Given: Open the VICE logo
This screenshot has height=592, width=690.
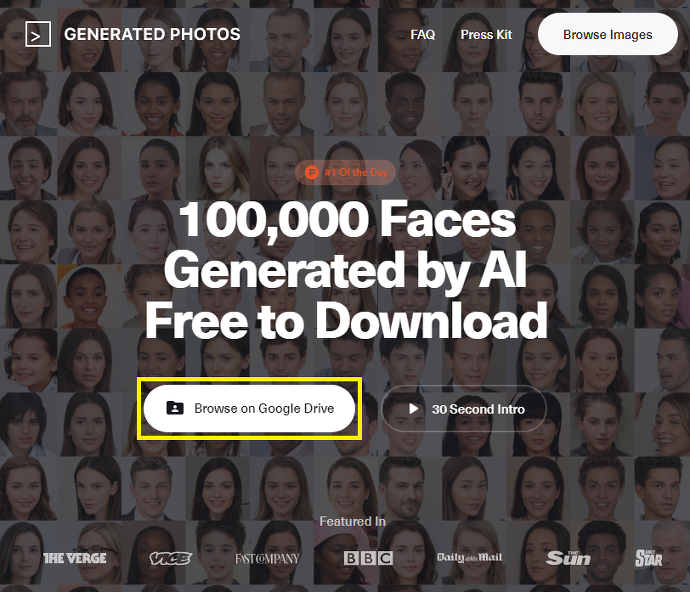Looking at the screenshot, I should pyautogui.click(x=170, y=559).
